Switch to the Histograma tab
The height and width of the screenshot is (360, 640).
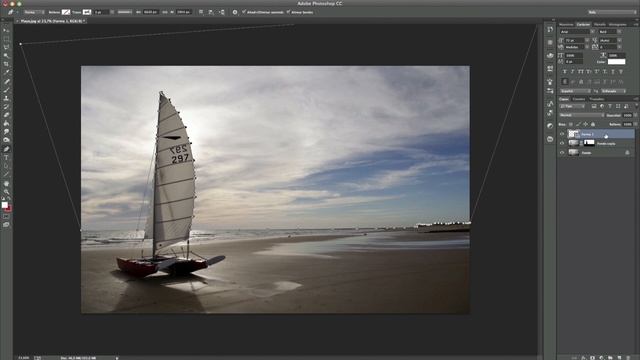[x=618, y=24]
